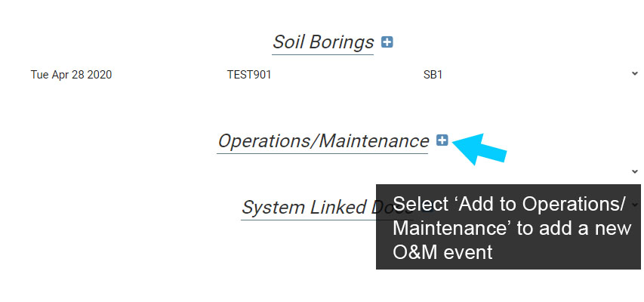The width and height of the screenshot is (644, 302).
Task: Select the SB1 boring name cell
Action: (x=433, y=75)
